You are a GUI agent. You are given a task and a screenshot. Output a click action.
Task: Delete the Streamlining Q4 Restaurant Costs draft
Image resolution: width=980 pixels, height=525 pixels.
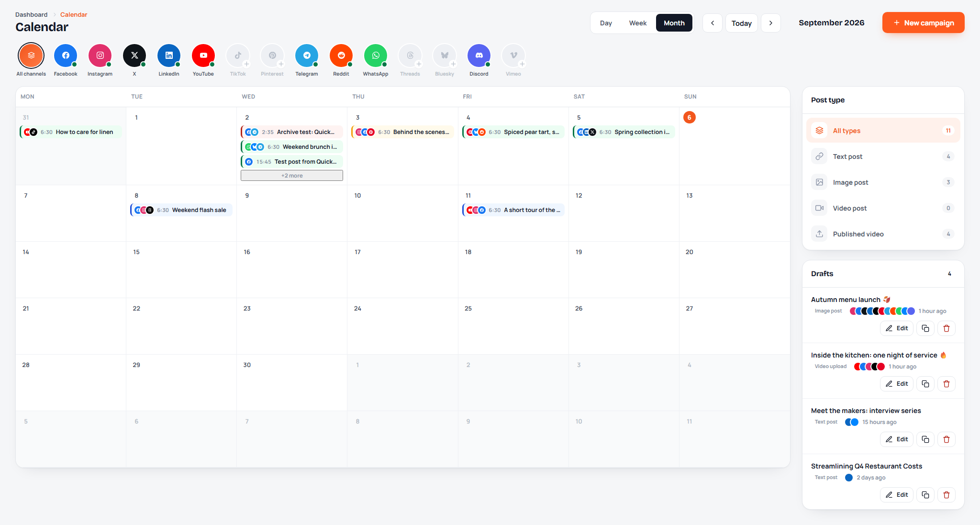coord(947,495)
